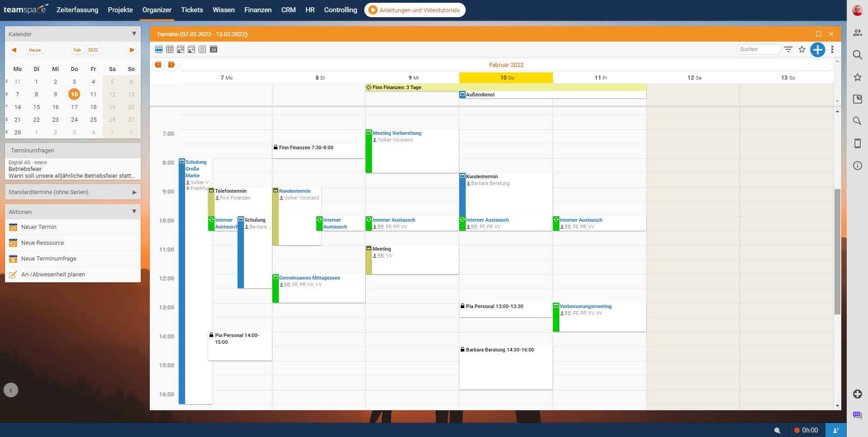The image size is (868, 437).
Task: Mark this view as favorite with star
Action: (802, 49)
